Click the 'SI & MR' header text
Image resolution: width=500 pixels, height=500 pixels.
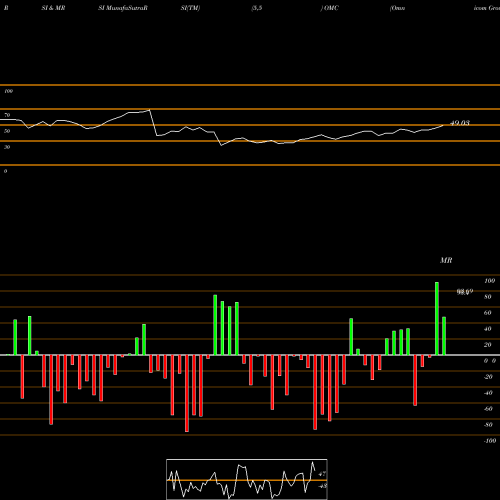point(53,8)
